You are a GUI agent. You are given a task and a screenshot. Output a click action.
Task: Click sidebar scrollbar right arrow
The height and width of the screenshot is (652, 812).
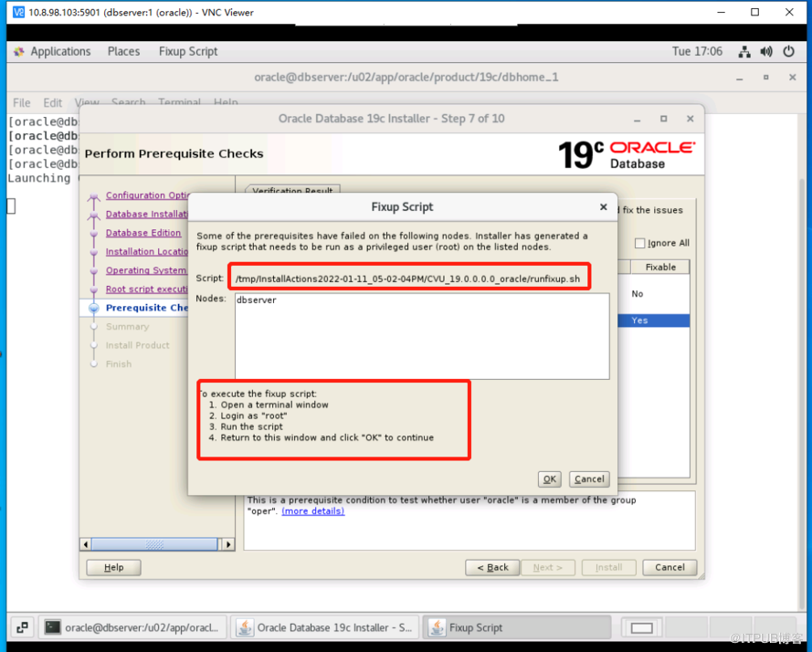(x=228, y=544)
